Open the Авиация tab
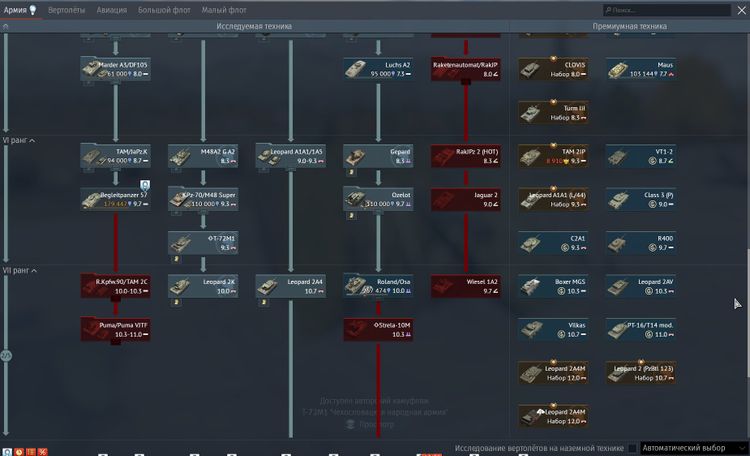Viewport: 750px width, 456px height. 111,9
